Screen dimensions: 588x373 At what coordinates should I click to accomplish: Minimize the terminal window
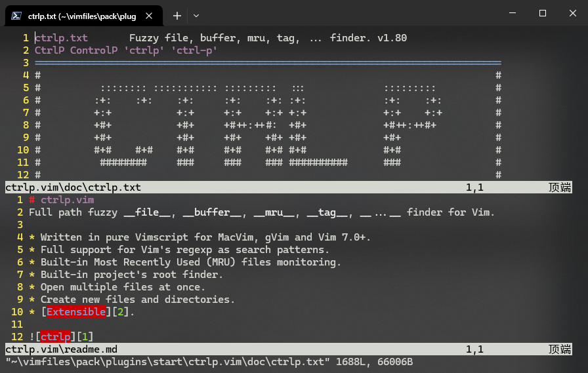tap(513, 13)
